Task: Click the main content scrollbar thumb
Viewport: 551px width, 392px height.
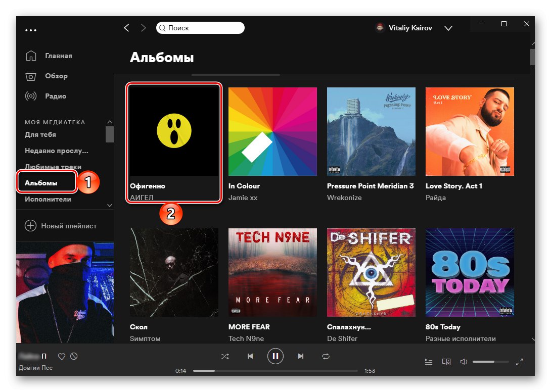Action: pos(532,57)
